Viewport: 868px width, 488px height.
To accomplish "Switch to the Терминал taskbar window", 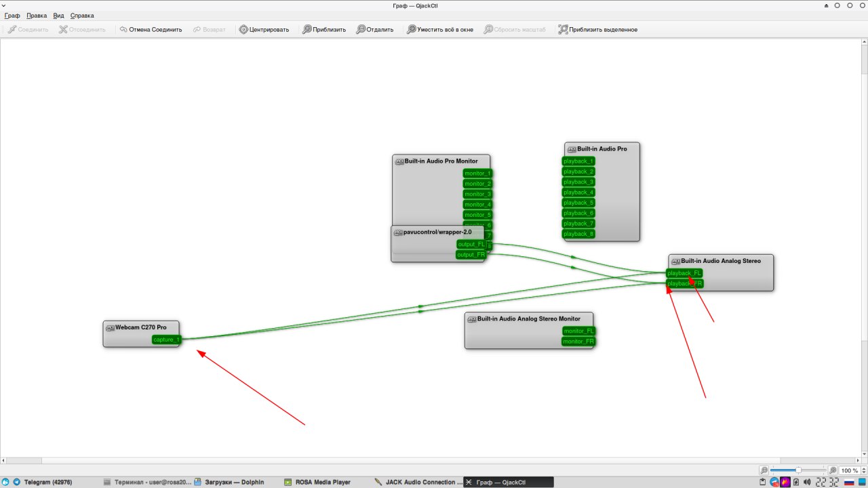I will click(147, 483).
